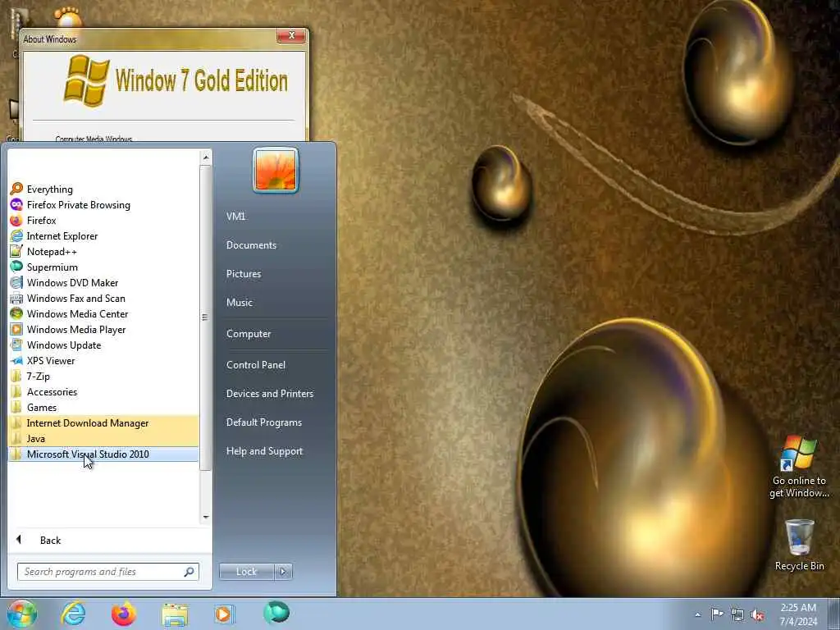Launch Firefox Private Browsing entry

[x=103, y=204]
